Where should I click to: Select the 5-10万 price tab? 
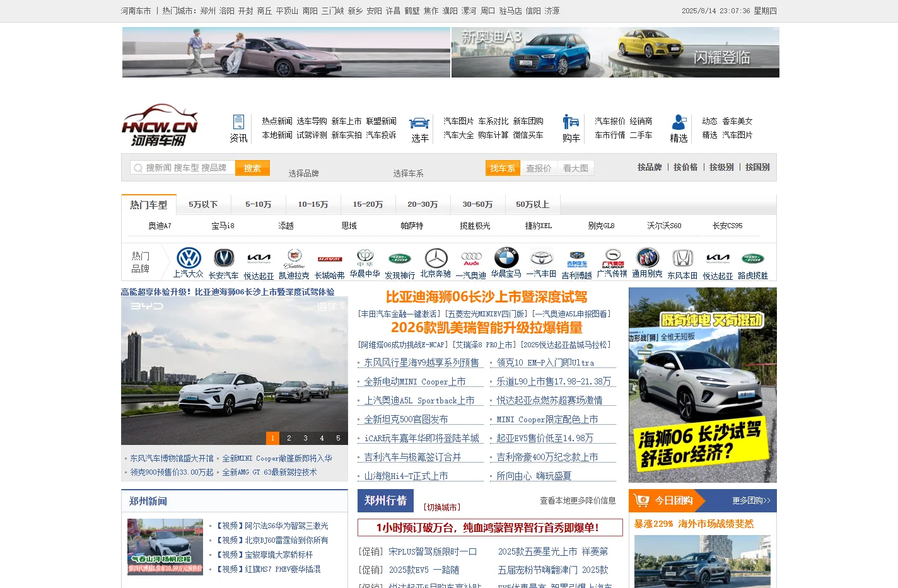coord(259,205)
